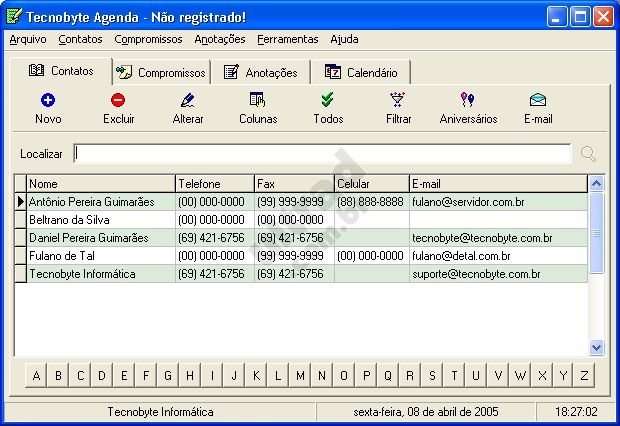Click the E-mail envelope icon
Screen dimensions: 620x426
click(538, 100)
